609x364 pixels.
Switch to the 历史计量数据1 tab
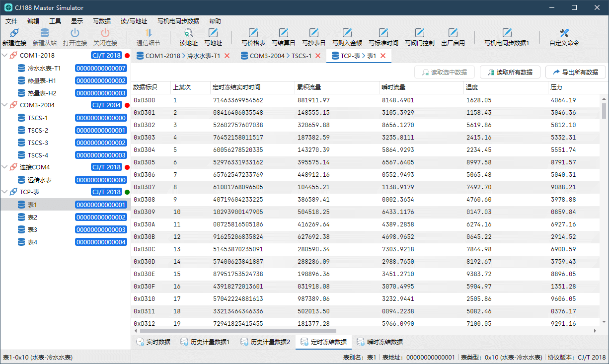[205, 342]
